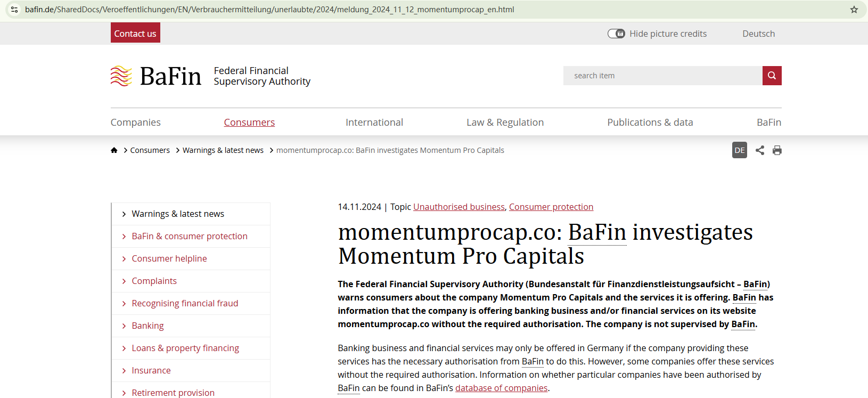This screenshot has height=398, width=868.
Task: Open Banking sidebar link
Action: tap(148, 326)
